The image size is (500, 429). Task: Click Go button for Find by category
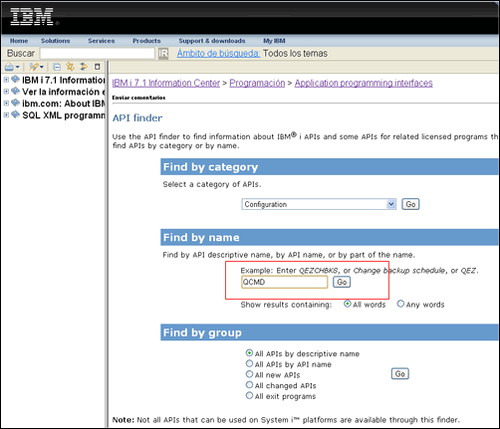(x=411, y=204)
